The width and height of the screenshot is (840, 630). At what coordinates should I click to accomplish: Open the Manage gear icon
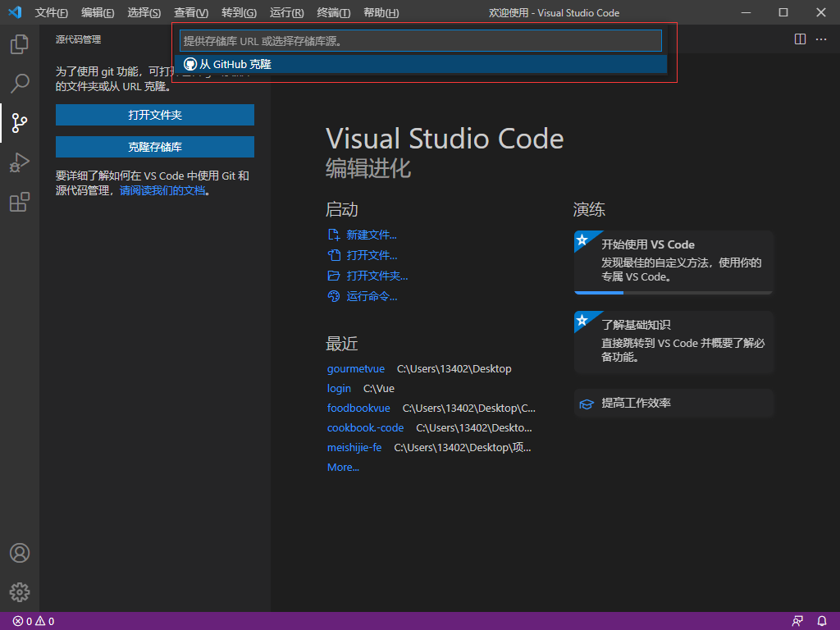[x=20, y=592]
